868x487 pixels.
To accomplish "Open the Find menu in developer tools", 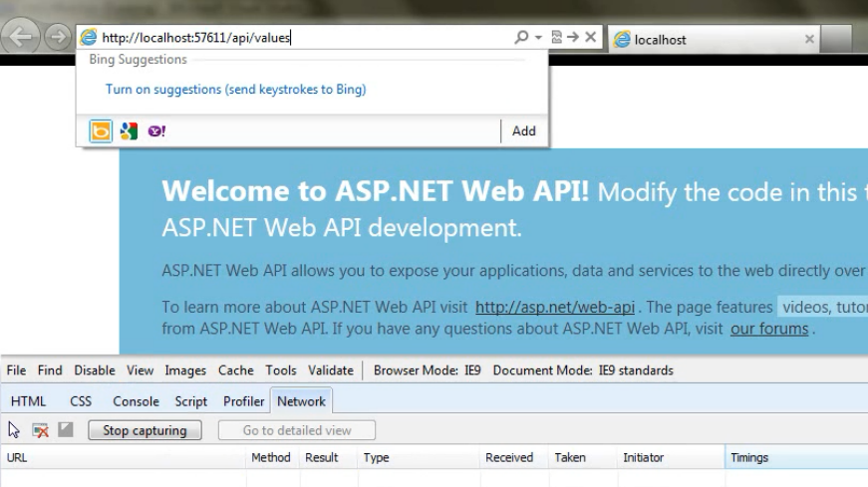I will tap(50, 370).
